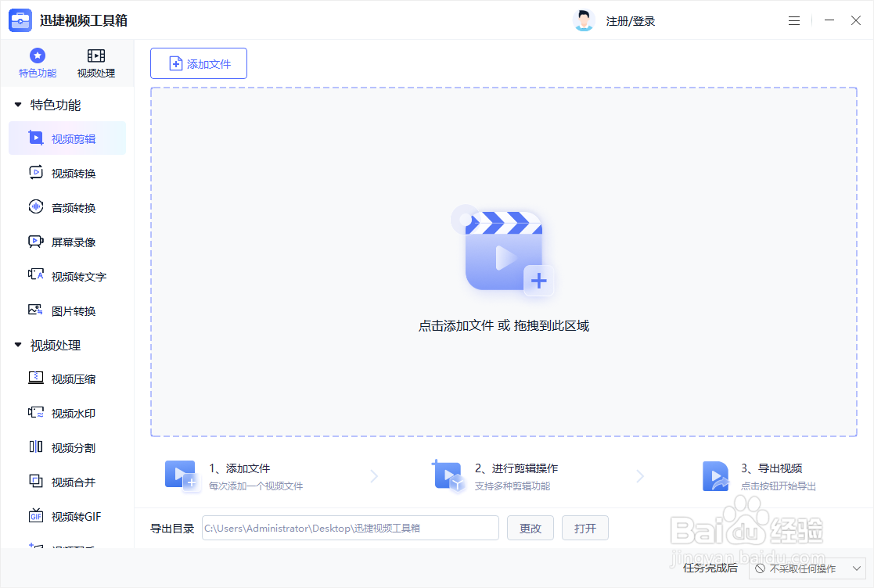Click step 2 进行剪辑操作 icon

(448, 477)
